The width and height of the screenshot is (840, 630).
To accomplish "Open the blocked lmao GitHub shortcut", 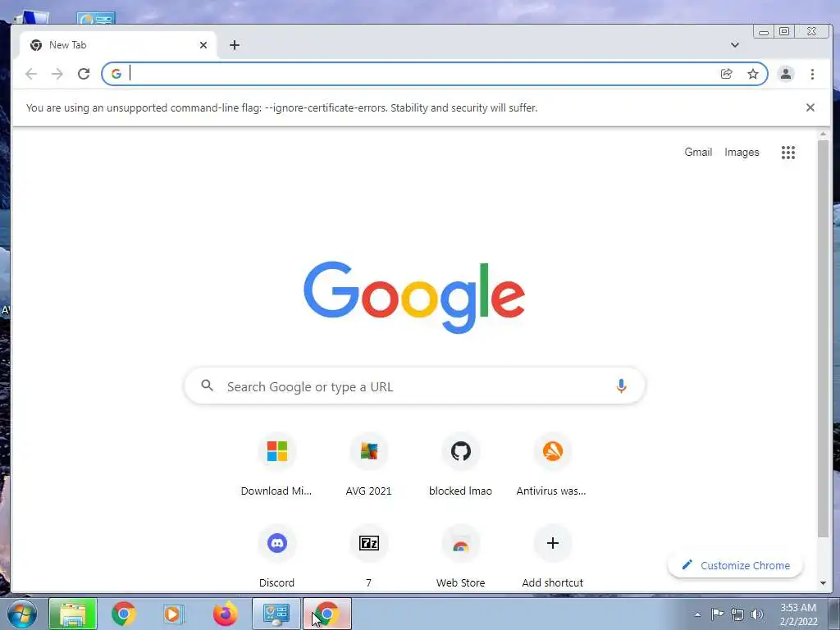I will pos(460,465).
